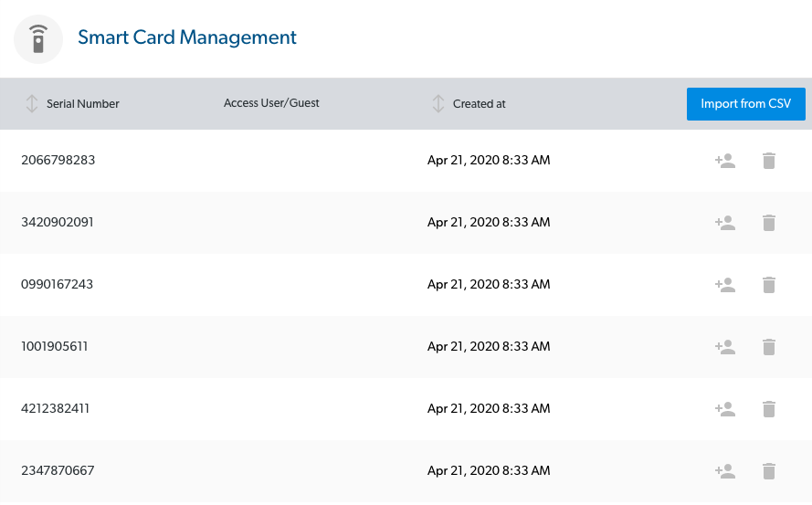The width and height of the screenshot is (812, 505).
Task: Click the smart card remote icon in header
Action: (x=38, y=39)
